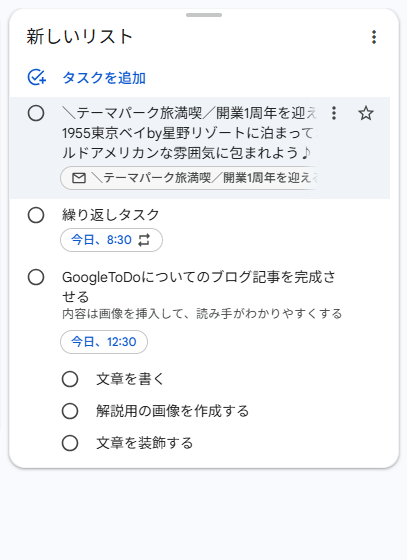Viewport: 407px width, 560px height.
Task: Click タスクを追加 to add a task
Action: tap(104, 78)
